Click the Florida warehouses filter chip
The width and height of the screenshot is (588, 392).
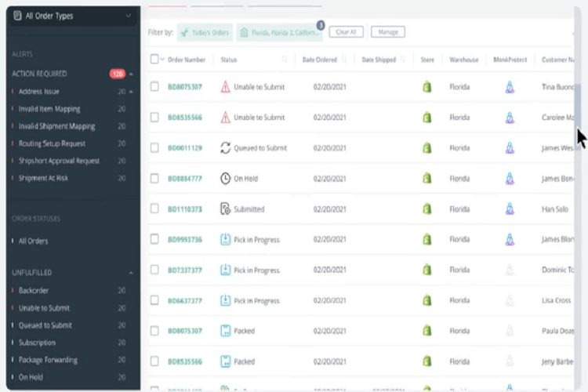tap(279, 33)
